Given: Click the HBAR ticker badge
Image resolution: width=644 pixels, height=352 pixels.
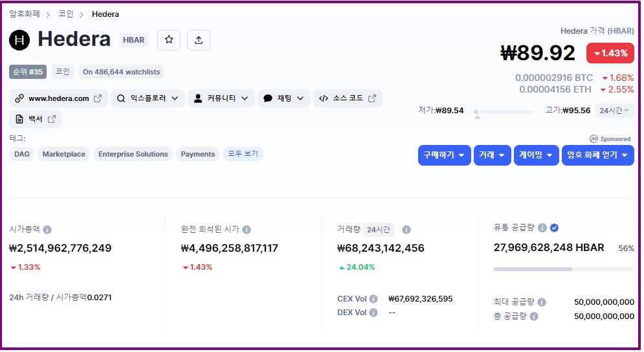Looking at the screenshot, I should coord(133,40).
